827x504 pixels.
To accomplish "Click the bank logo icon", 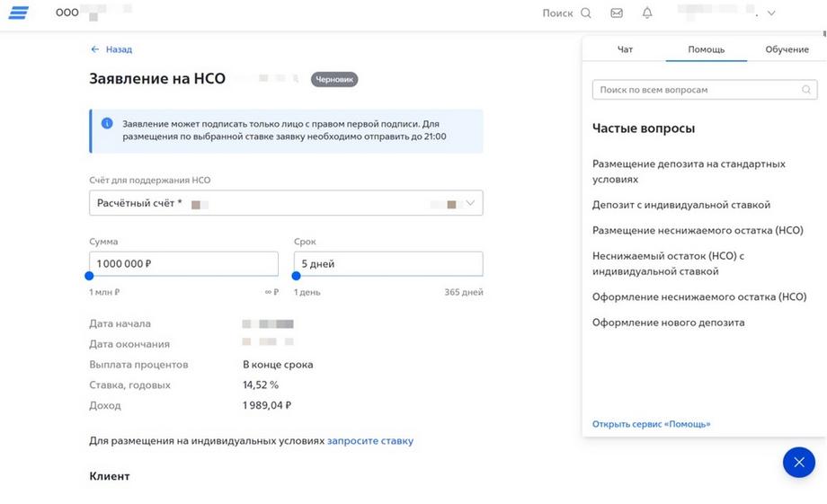I will 18,13.
